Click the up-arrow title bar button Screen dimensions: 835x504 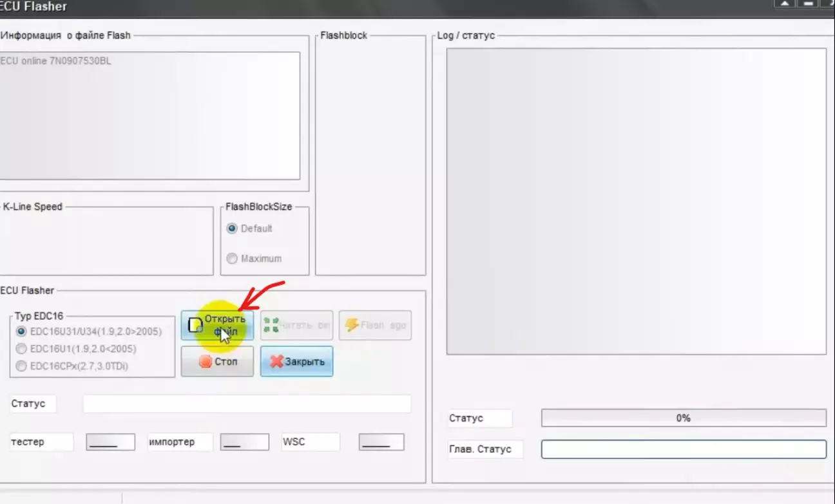(785, 4)
